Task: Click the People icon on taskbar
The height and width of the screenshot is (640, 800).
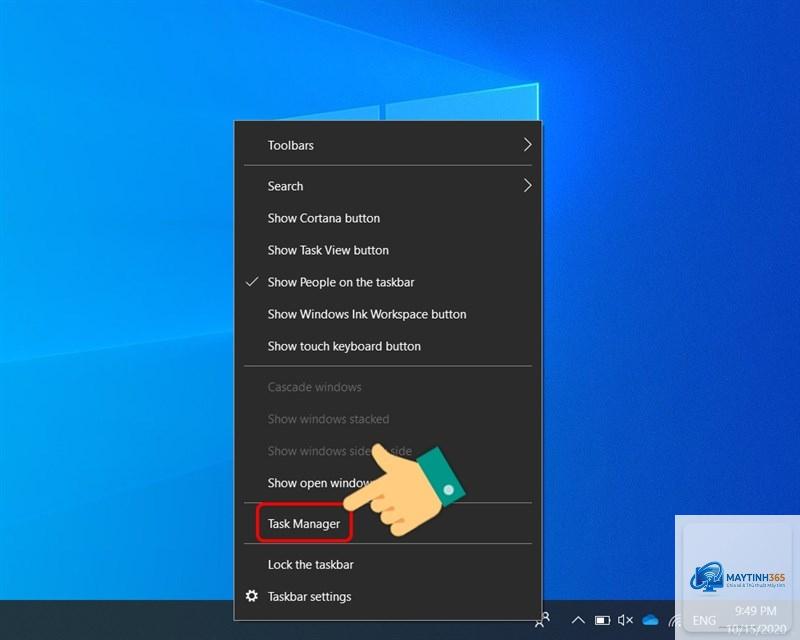Action: [542, 620]
